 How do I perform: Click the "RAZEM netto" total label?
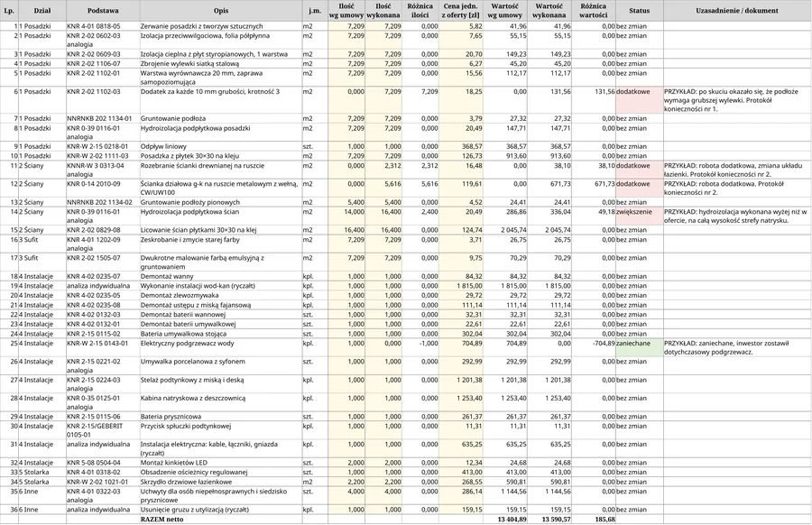click(x=221, y=520)
